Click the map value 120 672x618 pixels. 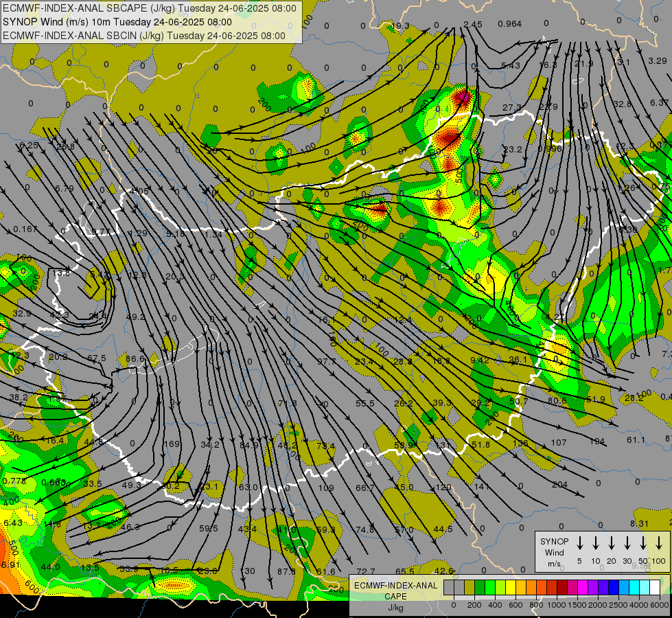point(443,488)
